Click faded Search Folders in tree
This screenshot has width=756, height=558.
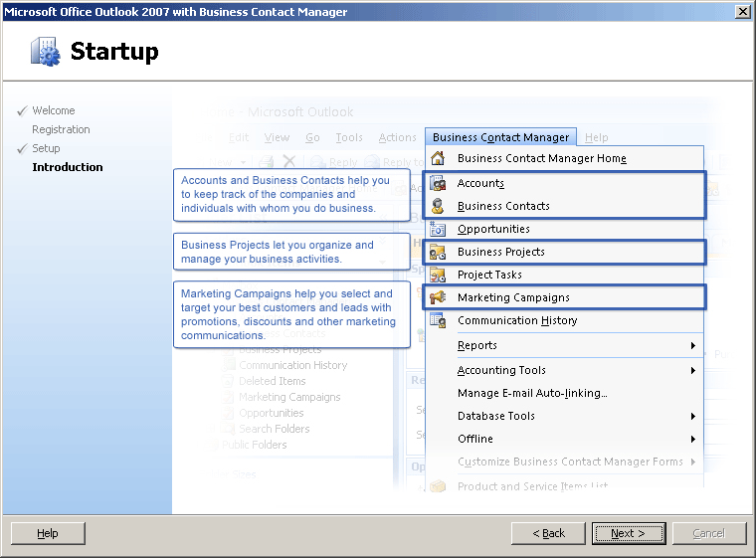coord(275,429)
